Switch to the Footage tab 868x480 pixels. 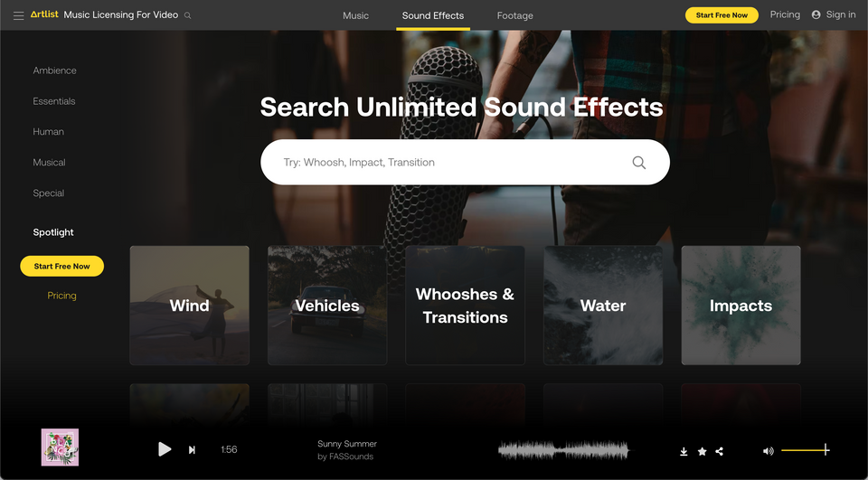tap(514, 15)
